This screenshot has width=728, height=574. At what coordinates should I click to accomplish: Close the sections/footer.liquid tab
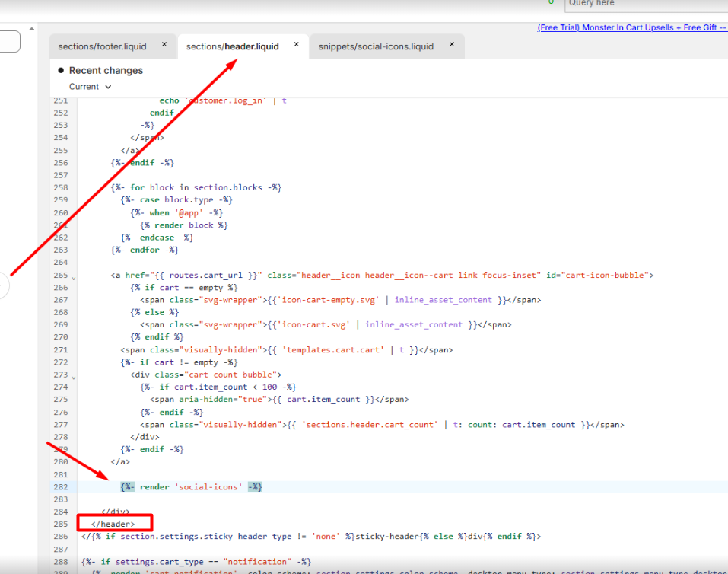[164, 45]
